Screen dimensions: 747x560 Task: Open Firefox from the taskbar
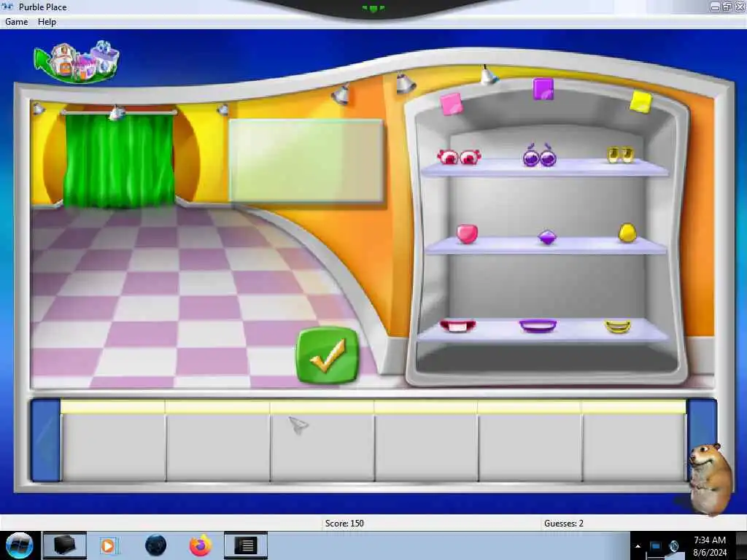click(x=201, y=545)
